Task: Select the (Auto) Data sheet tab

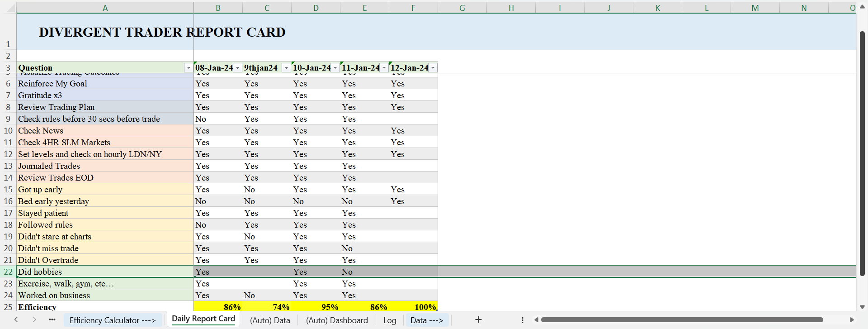Action: 270,320
